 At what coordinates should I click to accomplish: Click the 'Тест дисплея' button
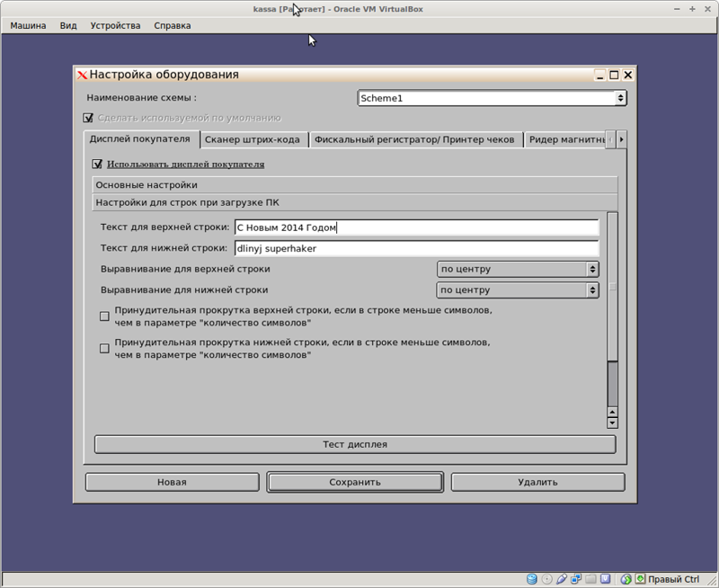[x=355, y=444]
